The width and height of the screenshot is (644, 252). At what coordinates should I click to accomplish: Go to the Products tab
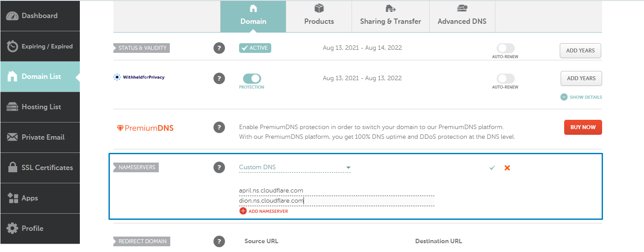coord(319,16)
